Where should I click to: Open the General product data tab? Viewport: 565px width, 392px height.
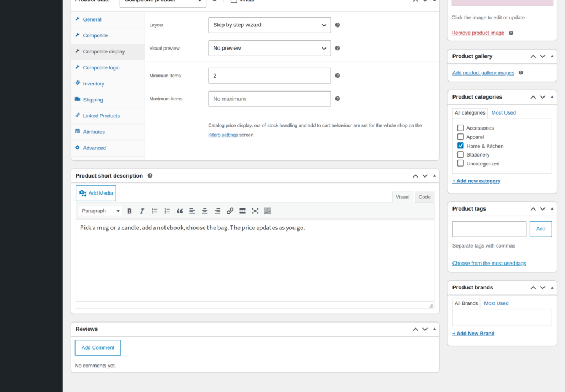108,19
